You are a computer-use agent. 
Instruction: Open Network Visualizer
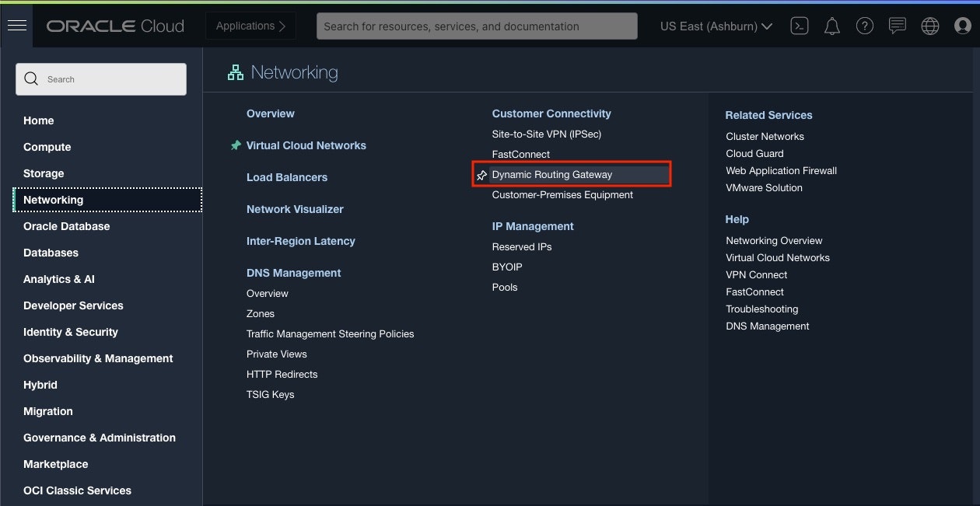tap(295, 209)
